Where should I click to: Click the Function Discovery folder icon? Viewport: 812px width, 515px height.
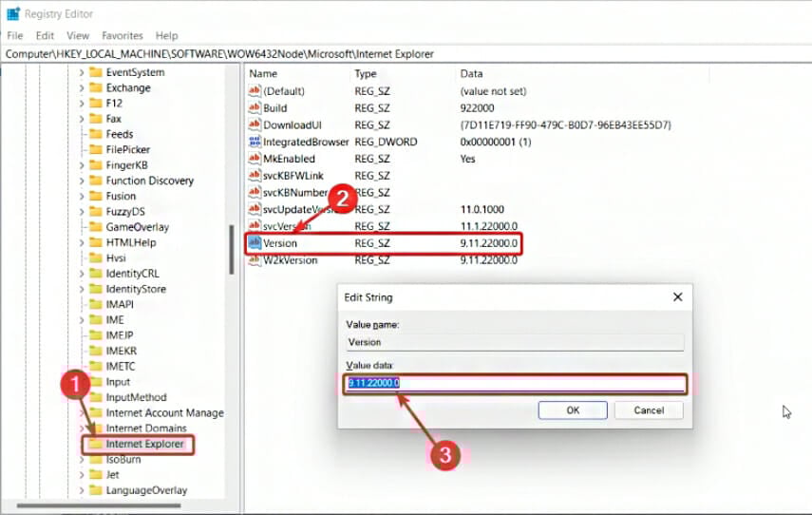96,181
